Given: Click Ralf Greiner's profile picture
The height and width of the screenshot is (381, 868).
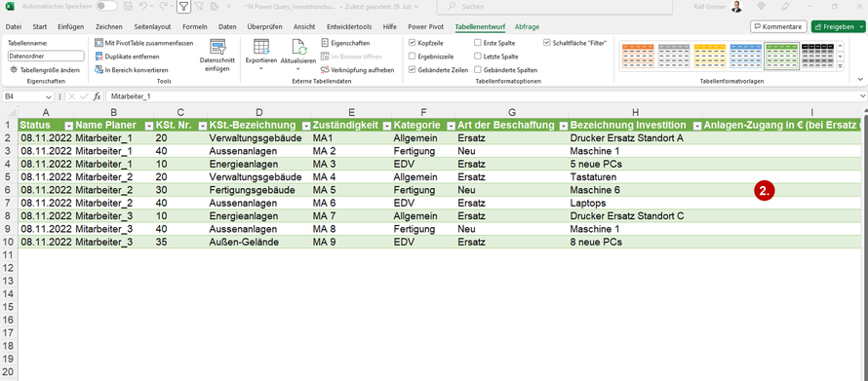Looking at the screenshot, I should click(736, 7).
